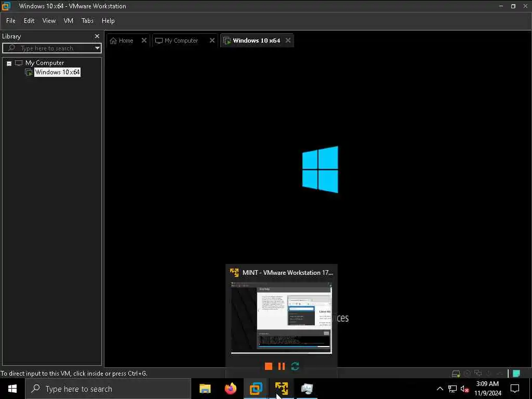Click the network adapter status bar icon
532x399 pixels.
pyautogui.click(x=478, y=373)
